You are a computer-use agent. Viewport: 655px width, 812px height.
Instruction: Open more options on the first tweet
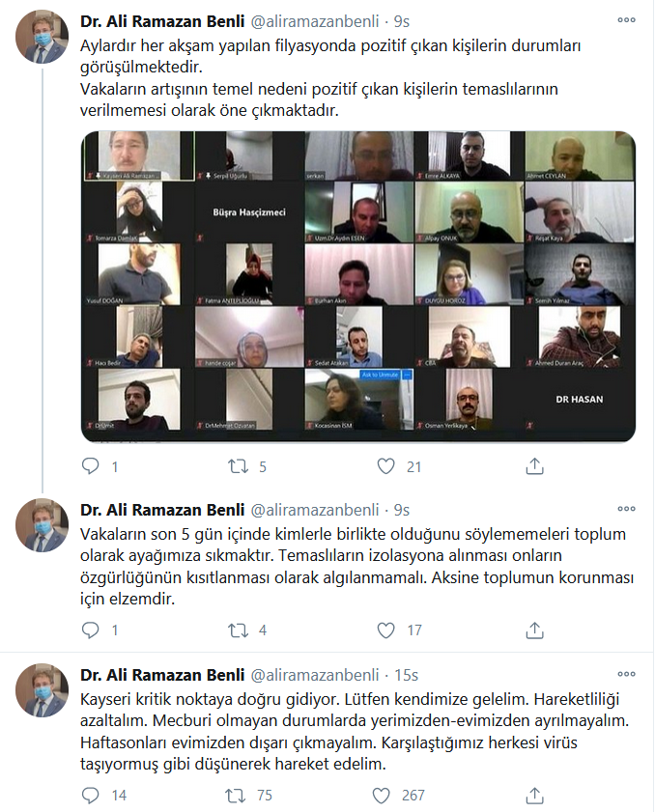(x=626, y=20)
